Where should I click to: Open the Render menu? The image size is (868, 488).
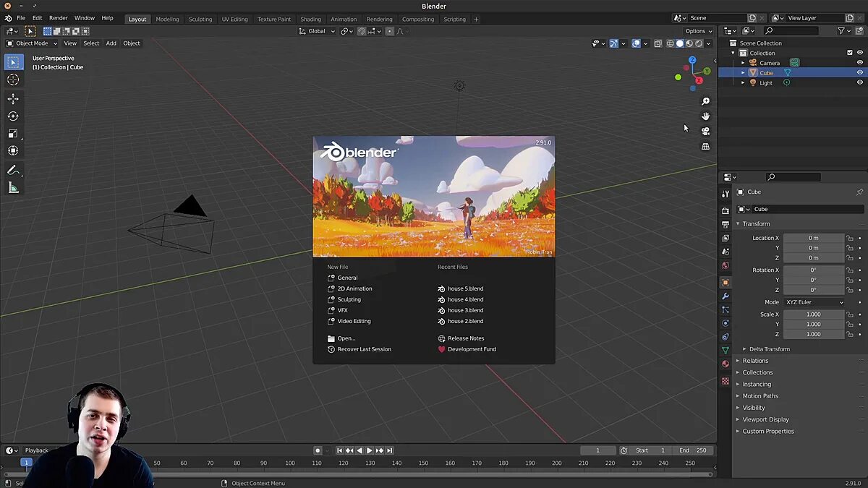pos(59,18)
